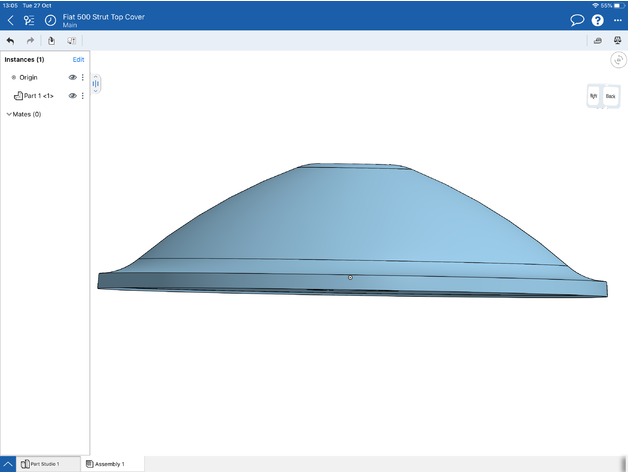Collapse the Mates (0) section

click(9, 114)
